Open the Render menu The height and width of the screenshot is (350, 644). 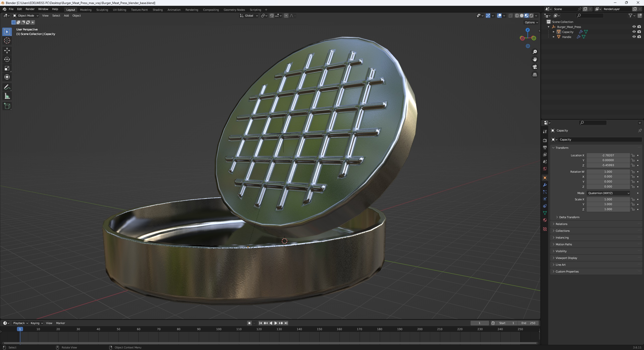click(x=30, y=9)
